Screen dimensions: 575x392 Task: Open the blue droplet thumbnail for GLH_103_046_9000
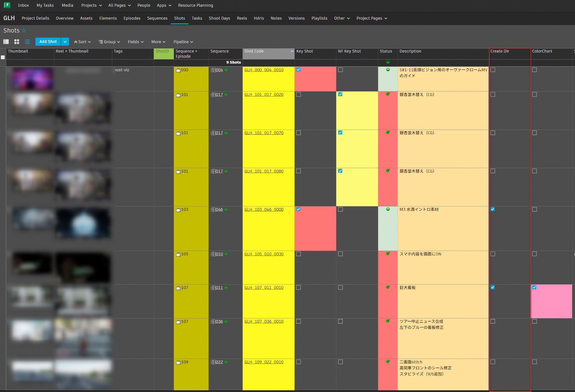pos(83,224)
